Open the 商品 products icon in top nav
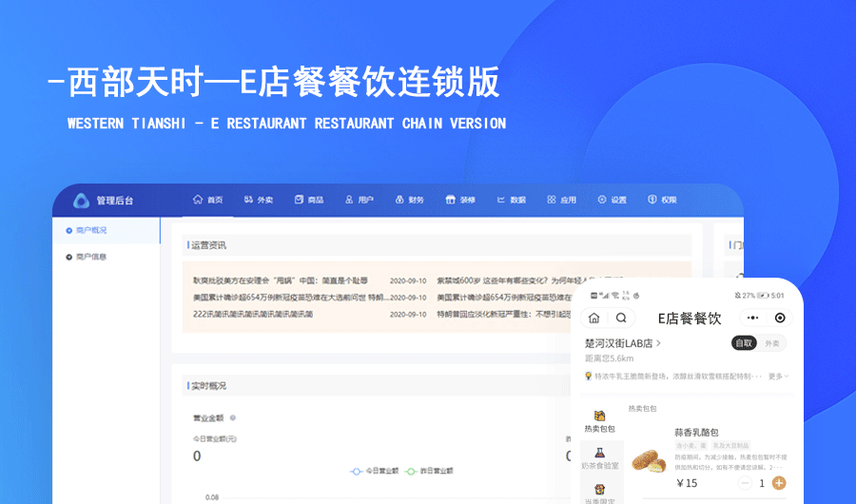The image size is (856, 504). pos(299,200)
